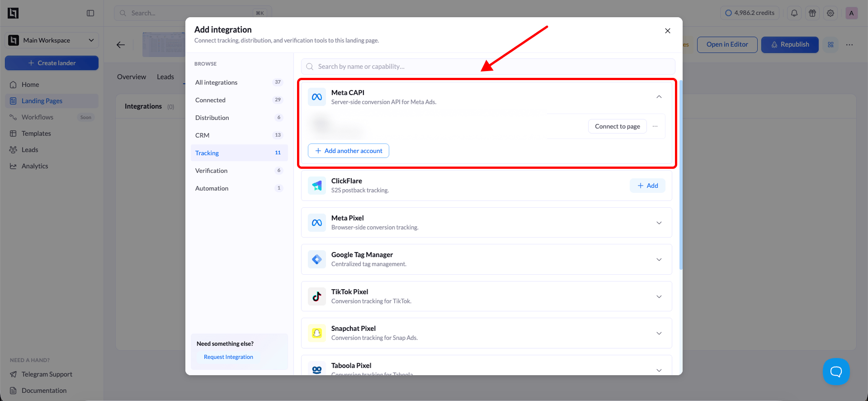Click the QR grid icon beside Republish

[x=830, y=44]
